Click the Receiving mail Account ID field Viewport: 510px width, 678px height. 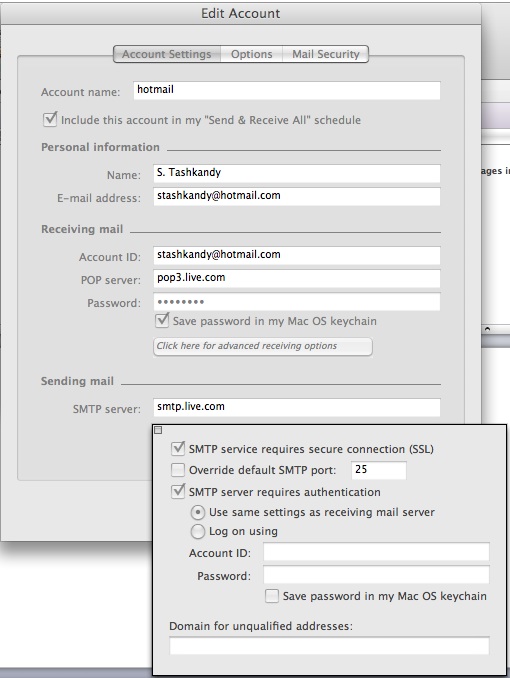[297, 255]
